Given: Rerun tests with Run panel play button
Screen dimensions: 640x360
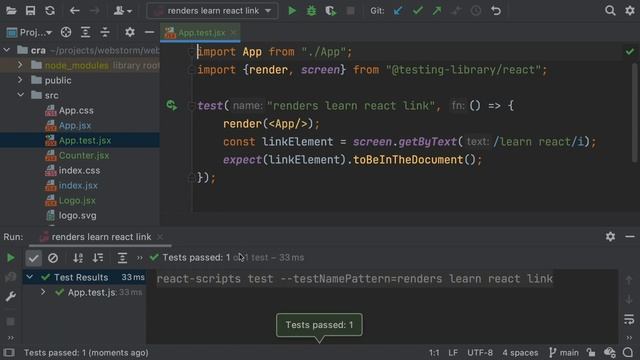Looking at the screenshot, I should [x=11, y=258].
